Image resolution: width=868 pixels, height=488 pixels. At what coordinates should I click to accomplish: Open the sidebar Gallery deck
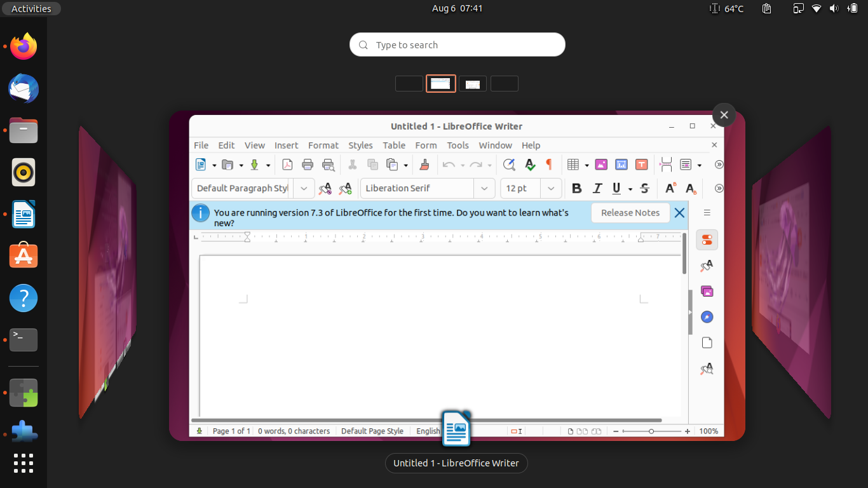pos(707,292)
